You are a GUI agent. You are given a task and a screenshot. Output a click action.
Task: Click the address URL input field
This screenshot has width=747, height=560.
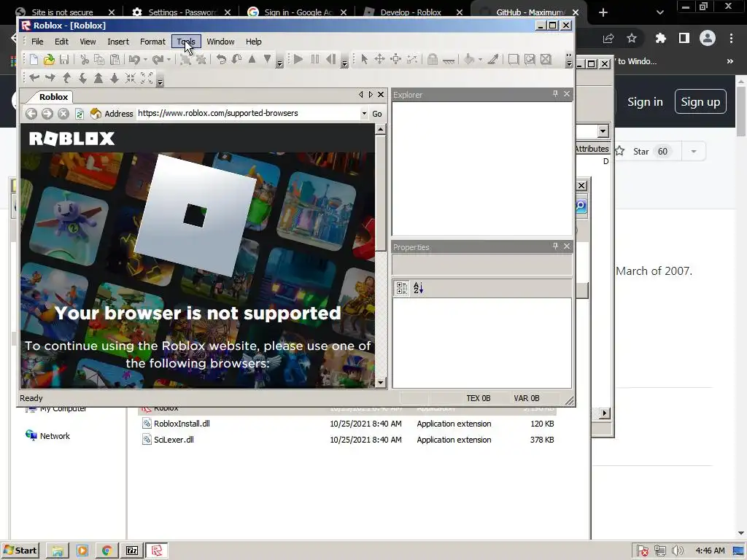coord(248,113)
